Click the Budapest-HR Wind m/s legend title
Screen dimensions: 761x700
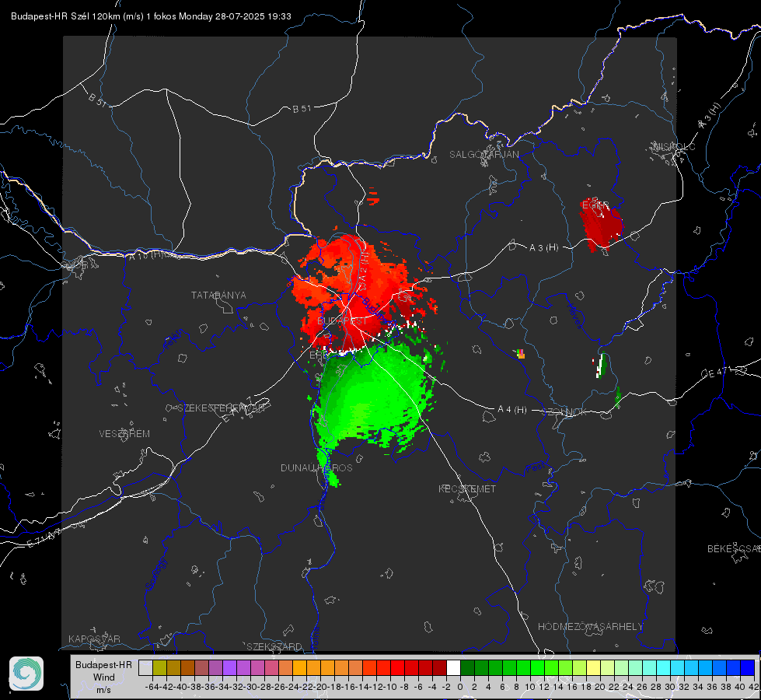[x=104, y=677]
